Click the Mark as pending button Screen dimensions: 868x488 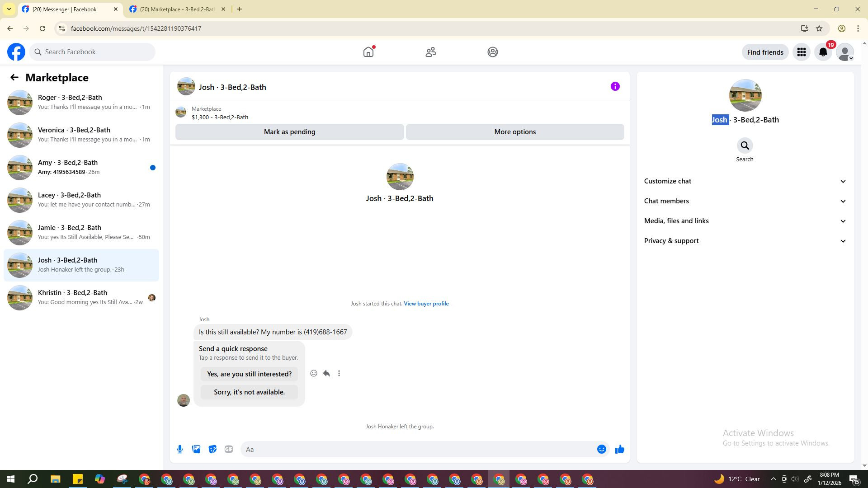(x=289, y=132)
